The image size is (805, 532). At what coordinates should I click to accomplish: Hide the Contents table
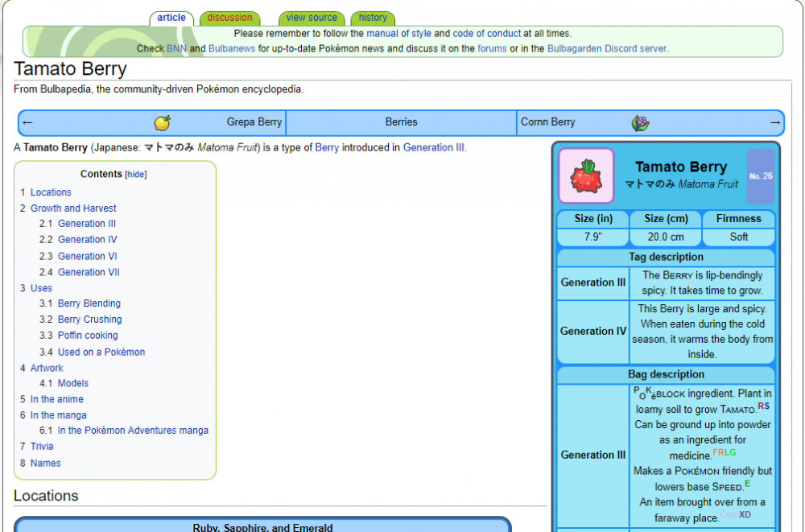click(136, 175)
